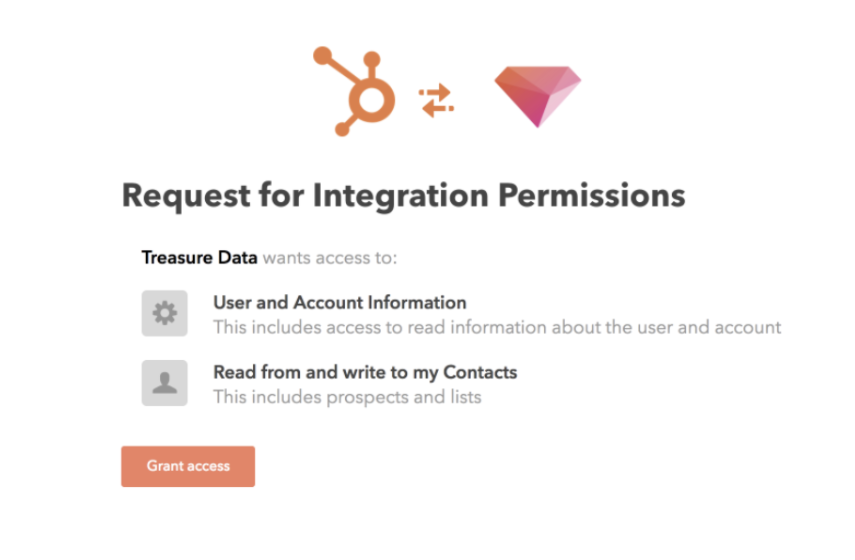Click the person silhouette icon beside Contacts permission
The height and width of the screenshot is (560, 855).
click(164, 383)
